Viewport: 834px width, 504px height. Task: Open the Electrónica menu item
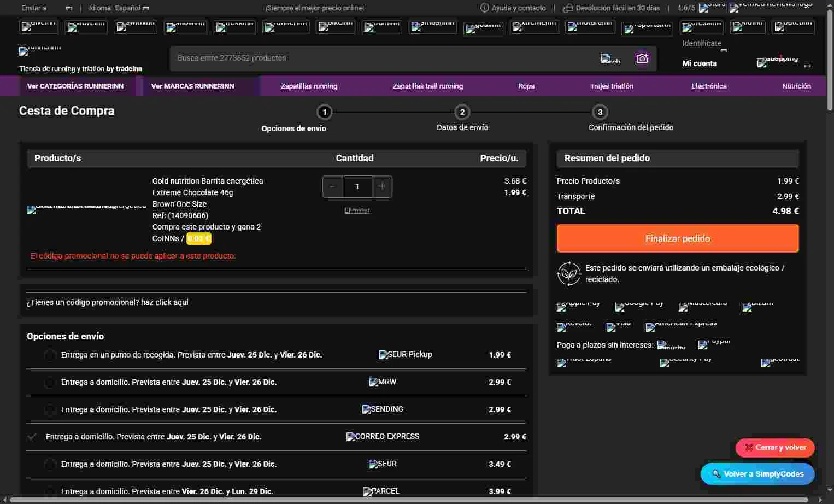pos(709,86)
